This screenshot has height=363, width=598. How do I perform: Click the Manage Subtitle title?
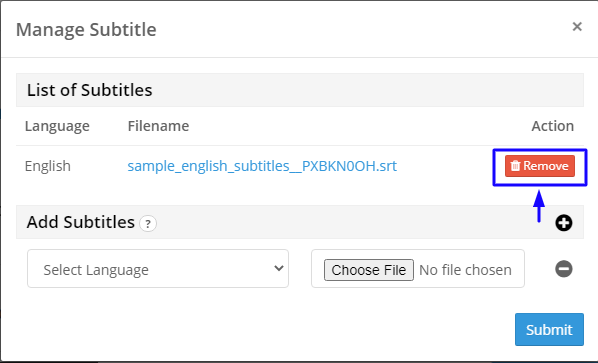(86, 29)
